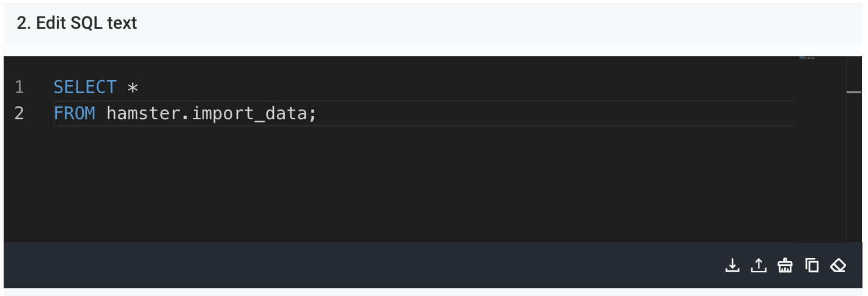Place cursor on the FROM keyword

coord(75,113)
